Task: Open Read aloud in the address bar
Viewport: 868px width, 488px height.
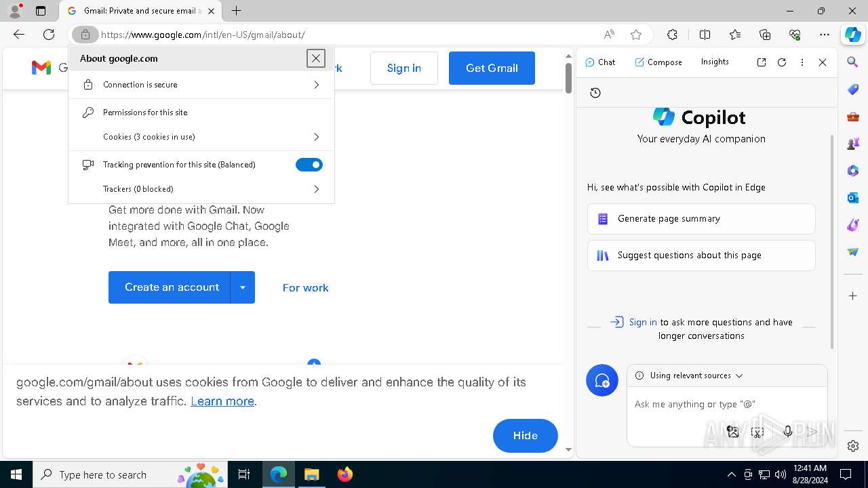Action: pyautogui.click(x=609, y=35)
